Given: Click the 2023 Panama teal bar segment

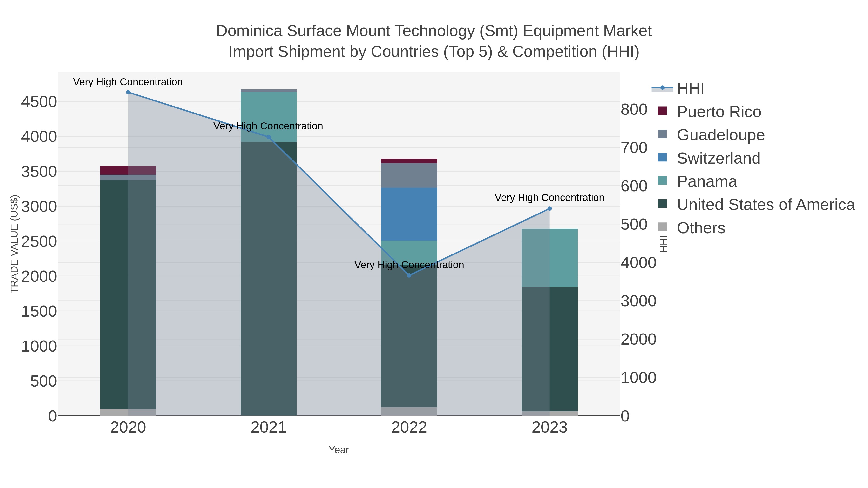Looking at the screenshot, I should coord(549,258).
